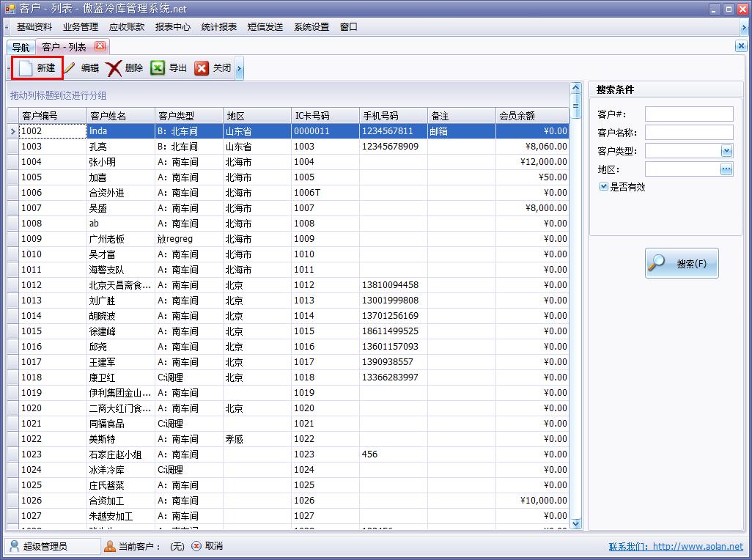
Task: Click the 编辑 pencil icon
Action: point(70,68)
